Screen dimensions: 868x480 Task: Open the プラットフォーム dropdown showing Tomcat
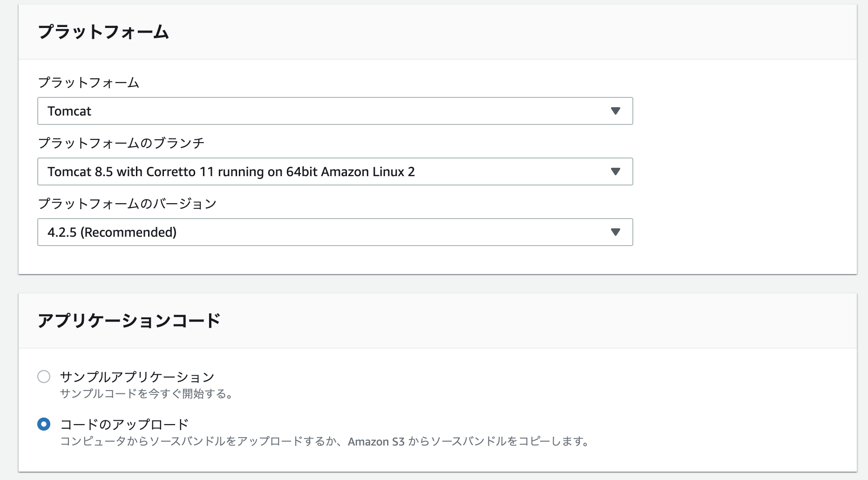point(334,111)
